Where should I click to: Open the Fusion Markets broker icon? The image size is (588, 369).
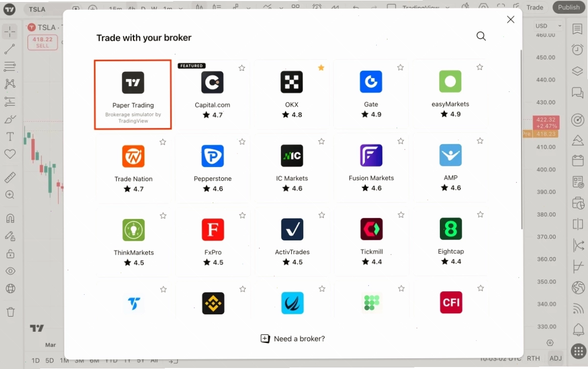(371, 155)
